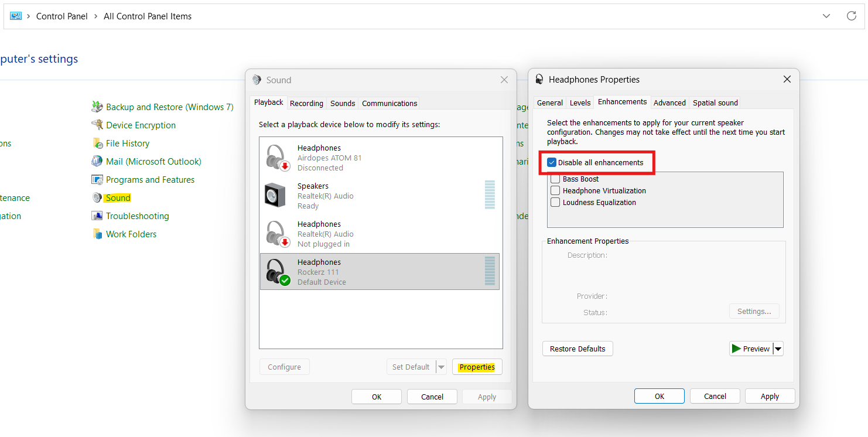Click the Device Encryption icon
The width and height of the screenshot is (868, 437).
click(x=141, y=125)
